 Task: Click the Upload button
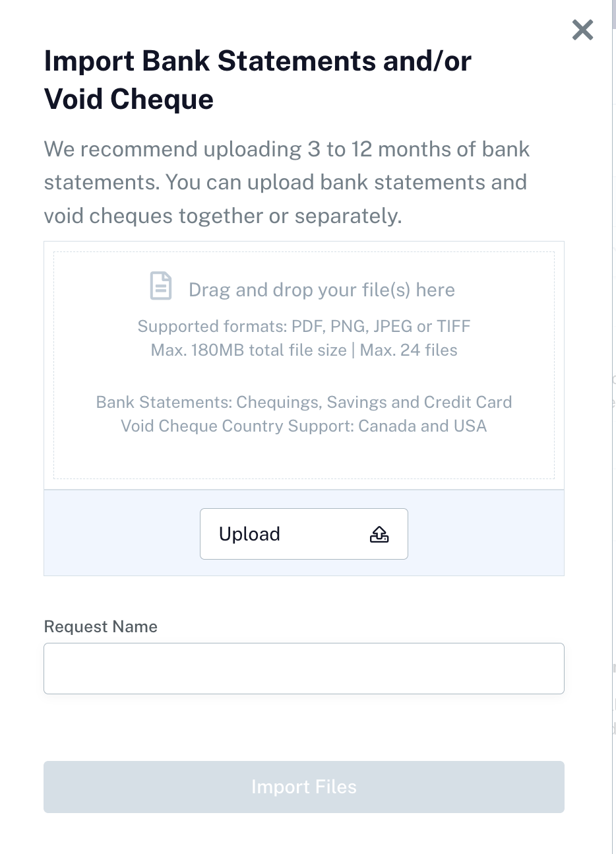point(303,533)
